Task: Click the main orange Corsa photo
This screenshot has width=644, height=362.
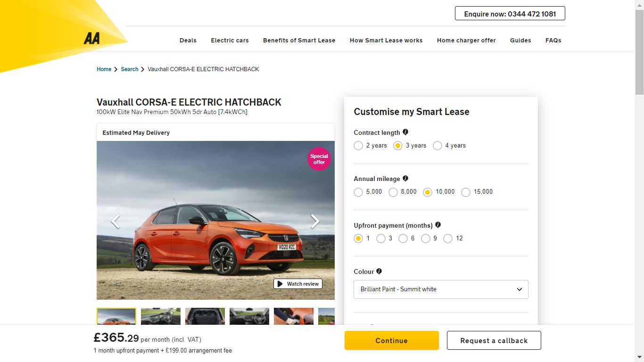Action: (x=215, y=220)
